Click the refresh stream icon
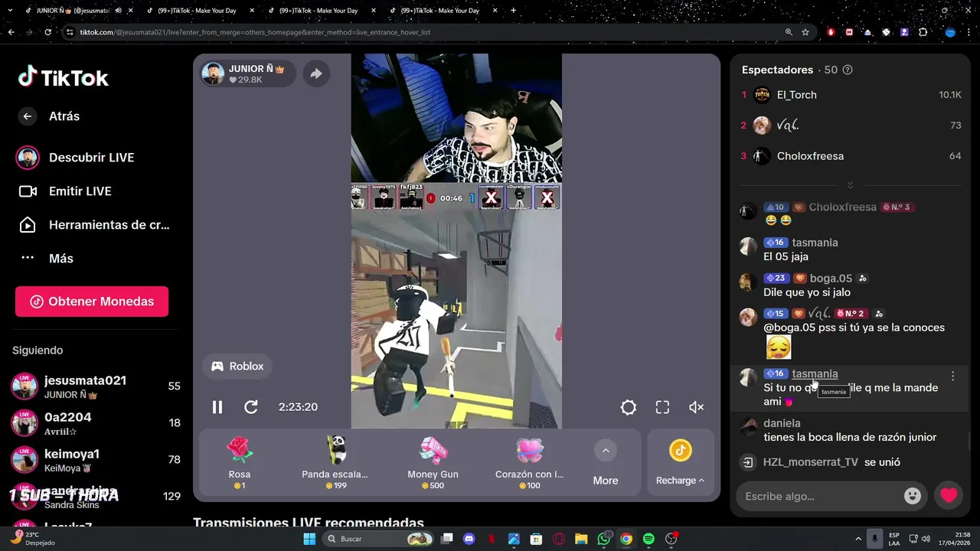The image size is (980, 551). click(x=251, y=407)
